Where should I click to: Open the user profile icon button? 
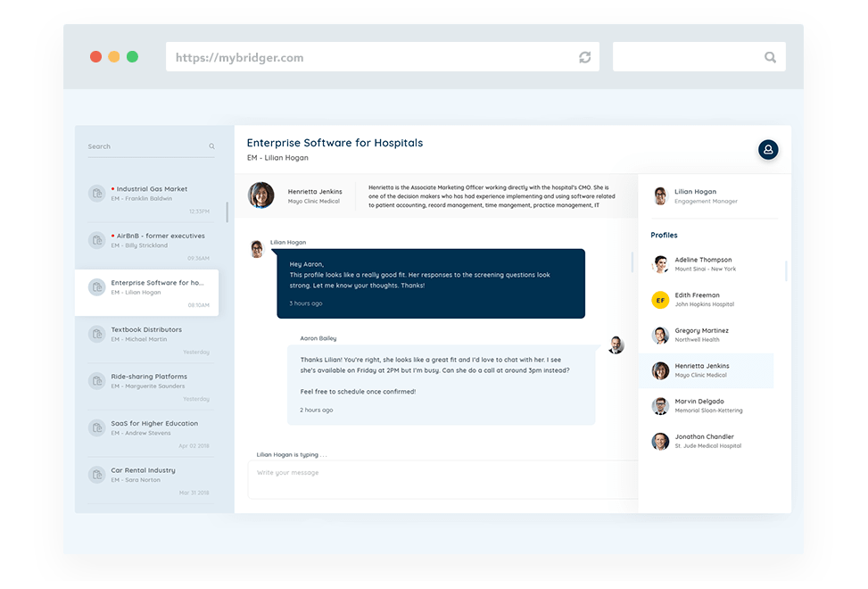point(768,150)
